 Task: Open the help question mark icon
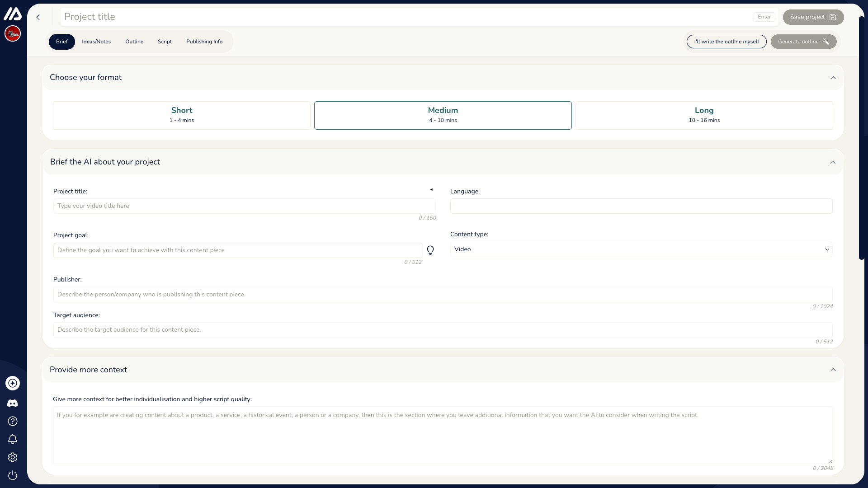(13, 421)
